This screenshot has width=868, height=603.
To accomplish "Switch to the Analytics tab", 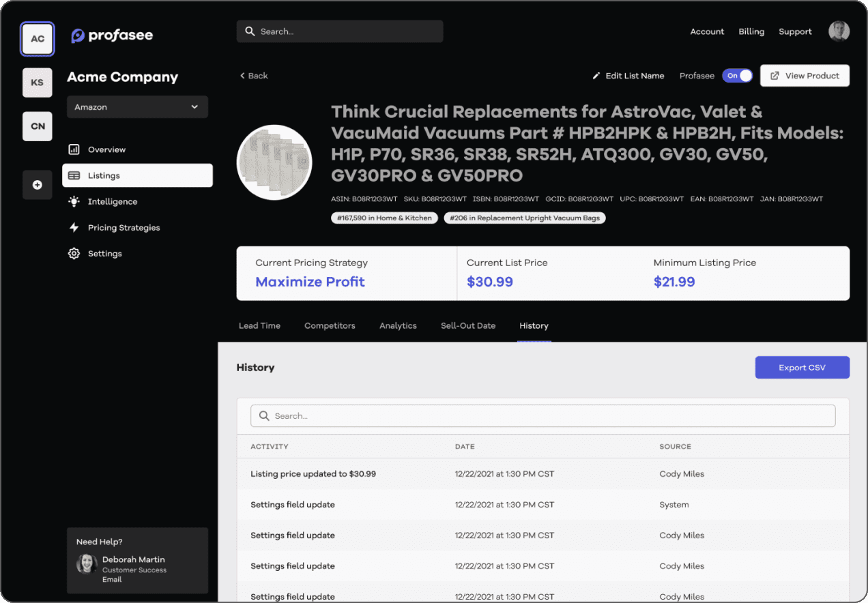I will point(398,325).
